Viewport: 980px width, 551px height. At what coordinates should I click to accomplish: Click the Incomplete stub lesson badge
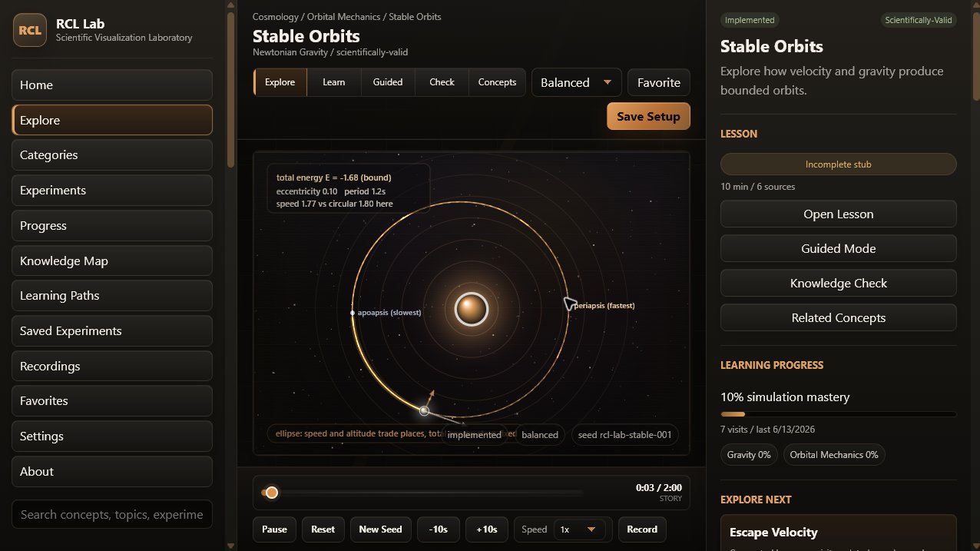tap(839, 164)
